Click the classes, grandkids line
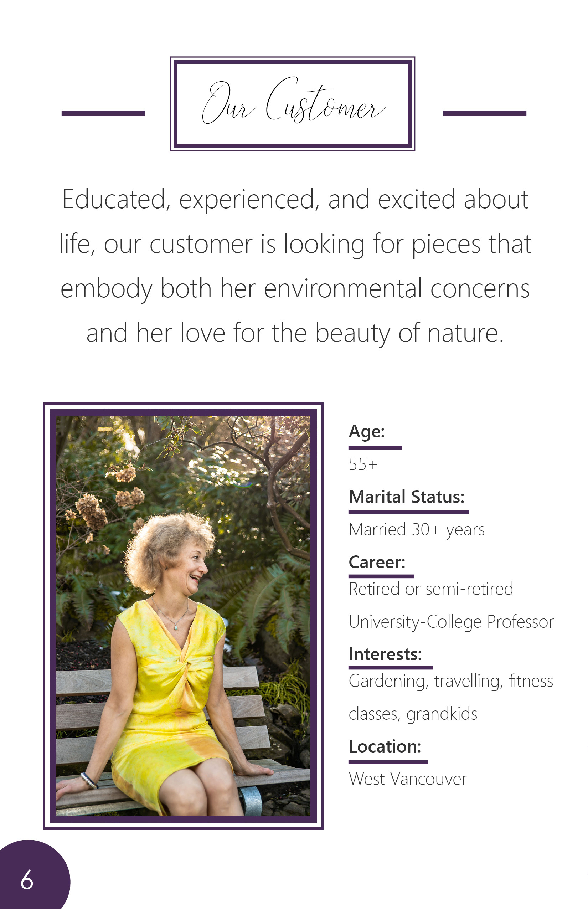Image resolution: width=588 pixels, height=909 pixels. (413, 714)
